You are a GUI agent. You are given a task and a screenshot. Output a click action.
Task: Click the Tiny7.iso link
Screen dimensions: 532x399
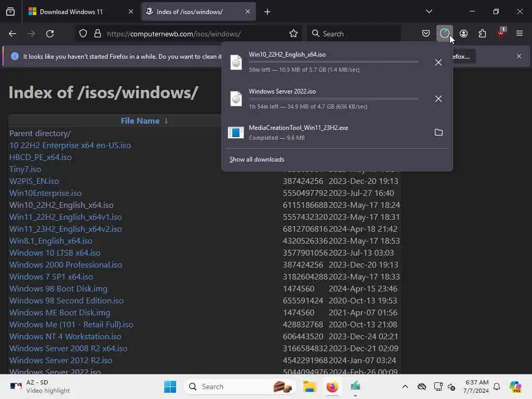click(25, 169)
